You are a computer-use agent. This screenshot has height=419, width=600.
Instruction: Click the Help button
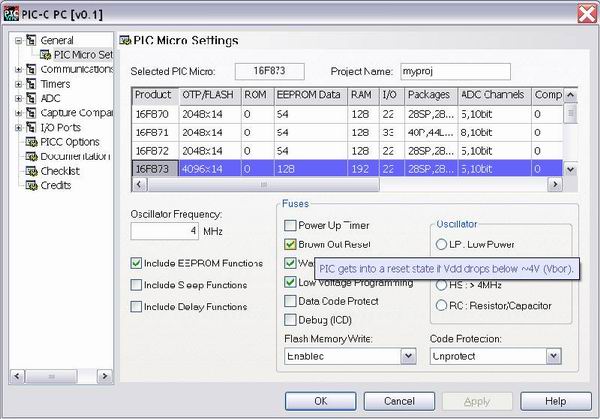click(x=556, y=401)
